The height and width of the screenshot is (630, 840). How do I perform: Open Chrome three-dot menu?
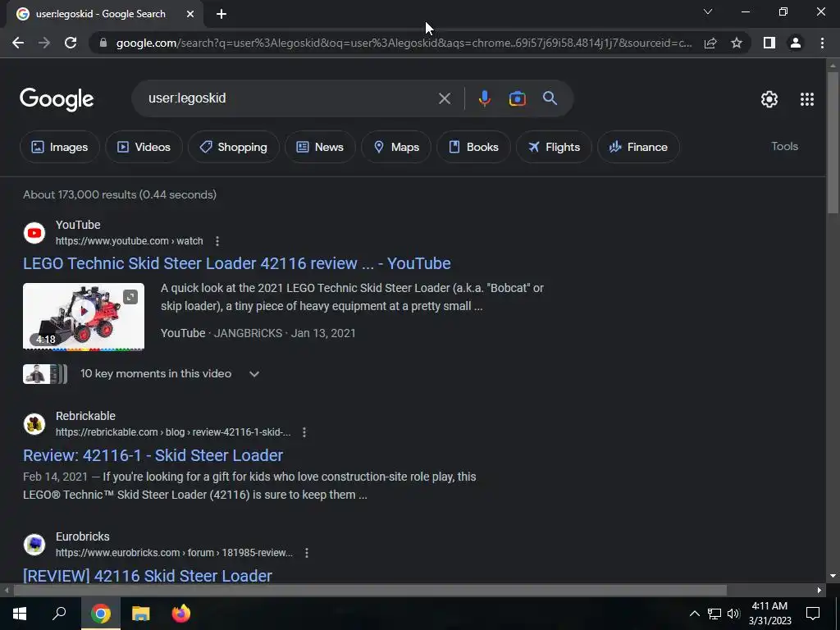[x=822, y=43]
